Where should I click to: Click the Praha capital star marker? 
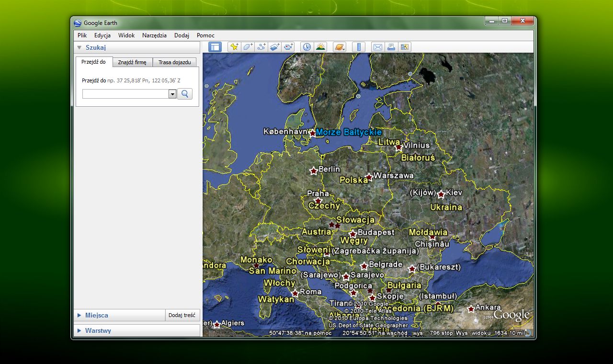(x=318, y=201)
